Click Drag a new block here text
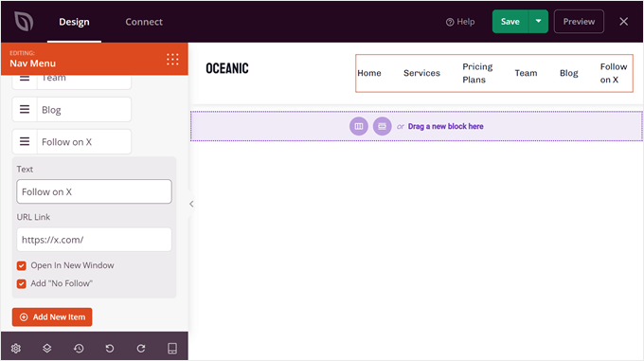This screenshot has height=361, width=644. (x=446, y=127)
